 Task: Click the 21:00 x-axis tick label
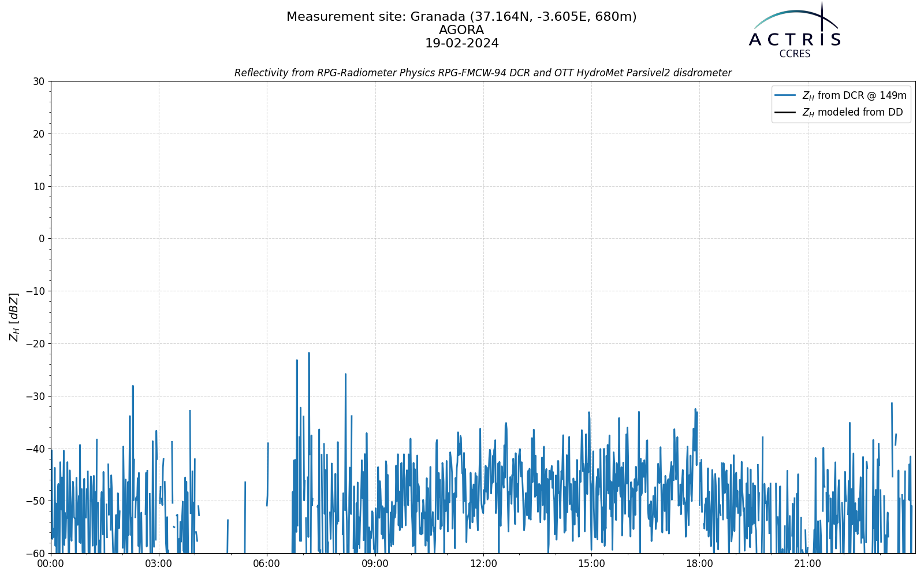pos(807,563)
